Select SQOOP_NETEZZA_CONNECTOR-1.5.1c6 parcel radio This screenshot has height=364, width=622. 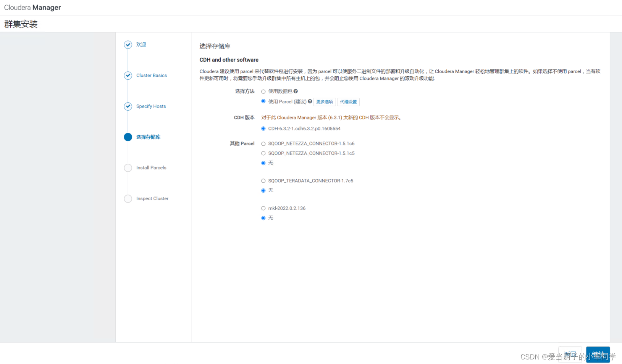click(263, 144)
